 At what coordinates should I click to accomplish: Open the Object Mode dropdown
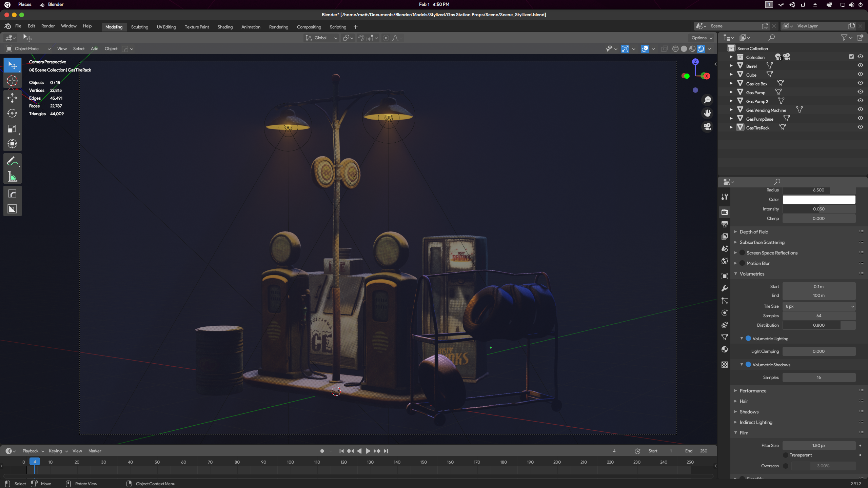tap(28, 49)
